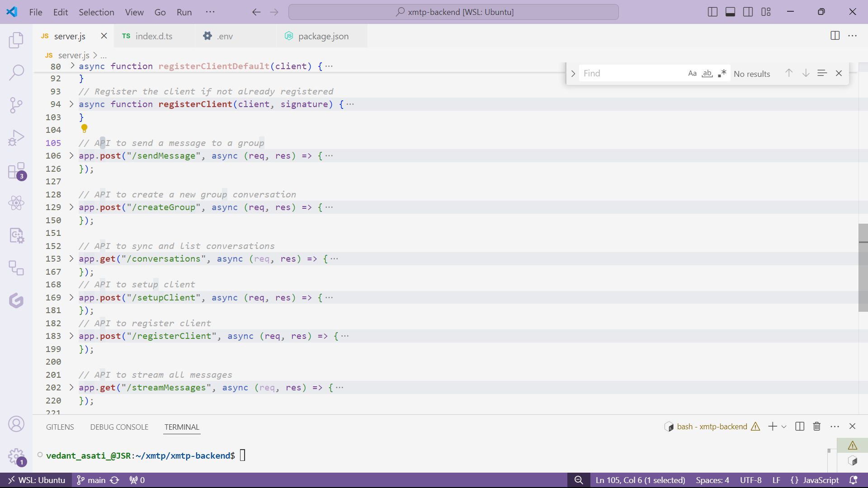Expand folded /conversations route at line 153
Screen dimensions: 868x488
71,258
